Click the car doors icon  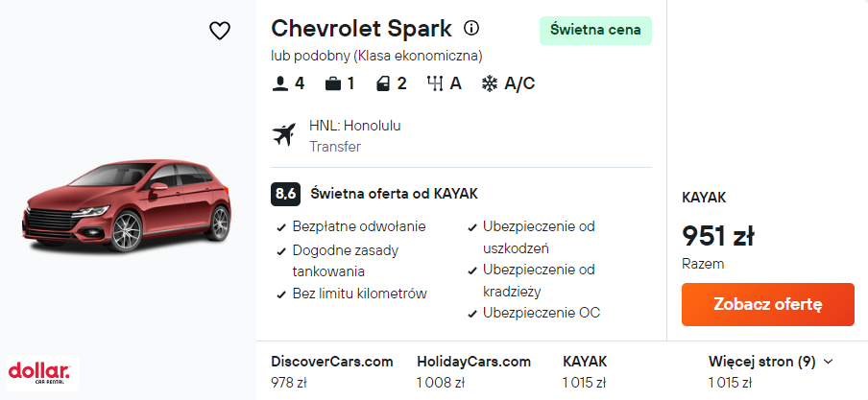click(384, 83)
